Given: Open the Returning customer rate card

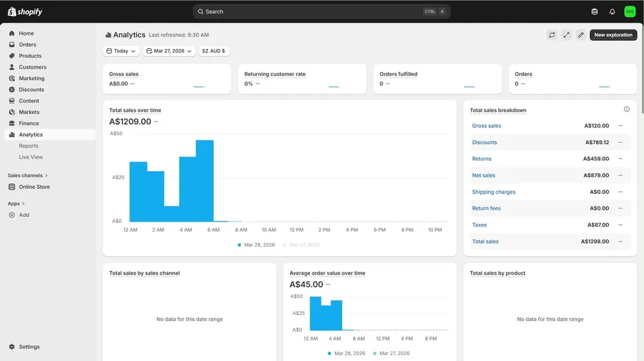Looking at the screenshot, I should (302, 79).
